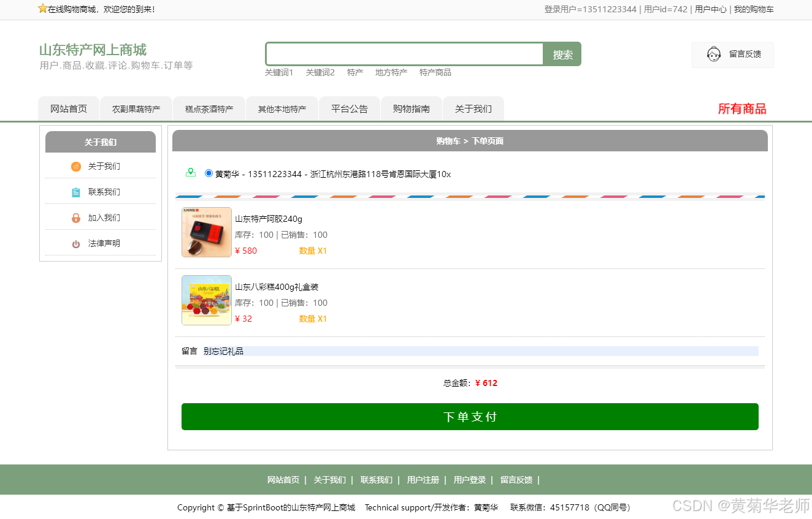Open 联系我们 in the left sidebar
This screenshot has width=812, height=519.
coord(104,192)
